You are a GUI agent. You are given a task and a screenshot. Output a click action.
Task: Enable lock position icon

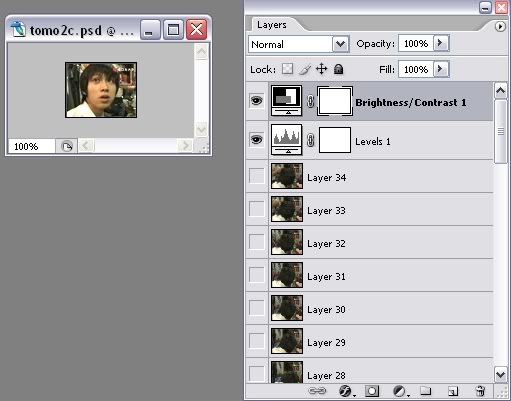[321, 69]
